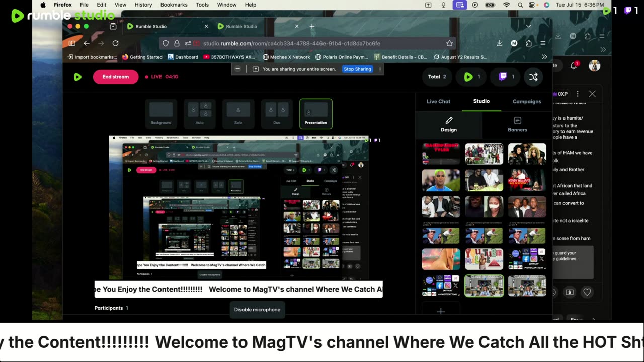Select the Duo layout

(x=277, y=114)
